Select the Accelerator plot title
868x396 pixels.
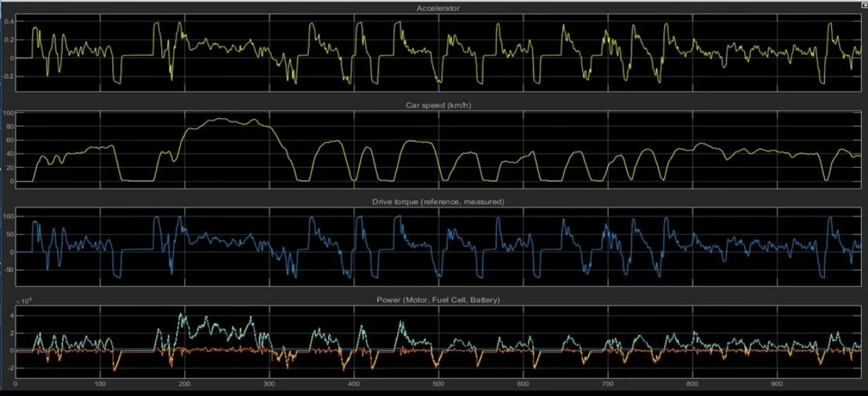(438, 8)
